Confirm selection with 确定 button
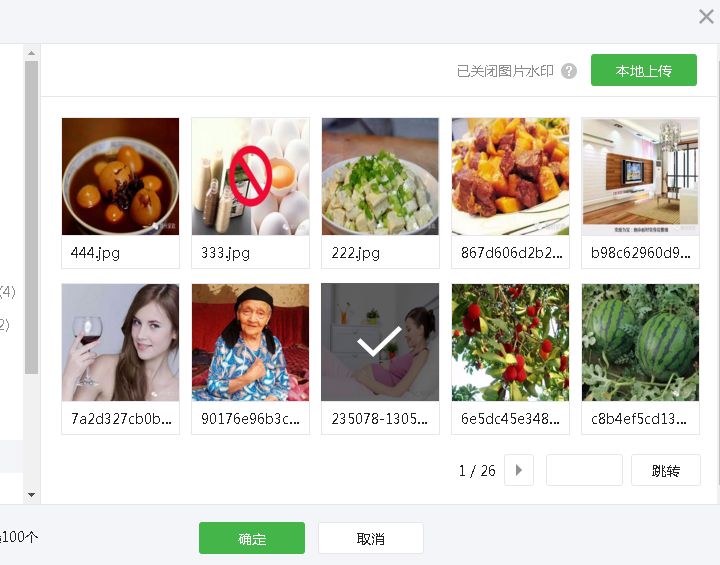720x565 pixels. point(252,538)
